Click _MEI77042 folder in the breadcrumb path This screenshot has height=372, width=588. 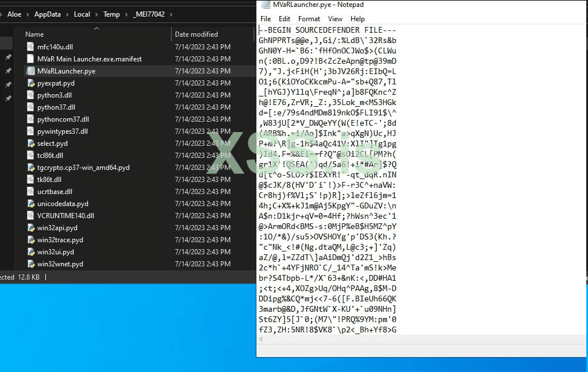click(149, 14)
